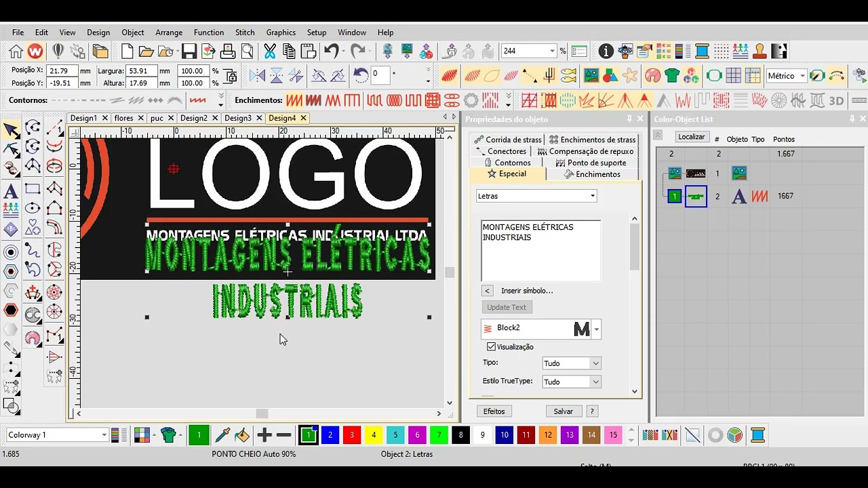Click the info circle icon
This screenshot has height=488, width=868.
coord(606,51)
